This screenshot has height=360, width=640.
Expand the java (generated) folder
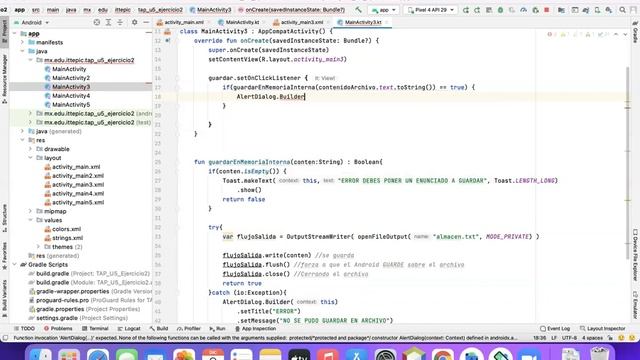click(x=23, y=131)
